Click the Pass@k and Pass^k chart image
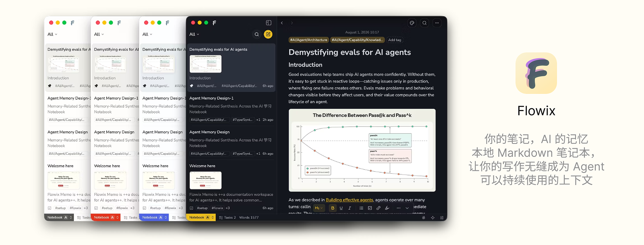Screen dimensions: 644x245 pos(362,150)
